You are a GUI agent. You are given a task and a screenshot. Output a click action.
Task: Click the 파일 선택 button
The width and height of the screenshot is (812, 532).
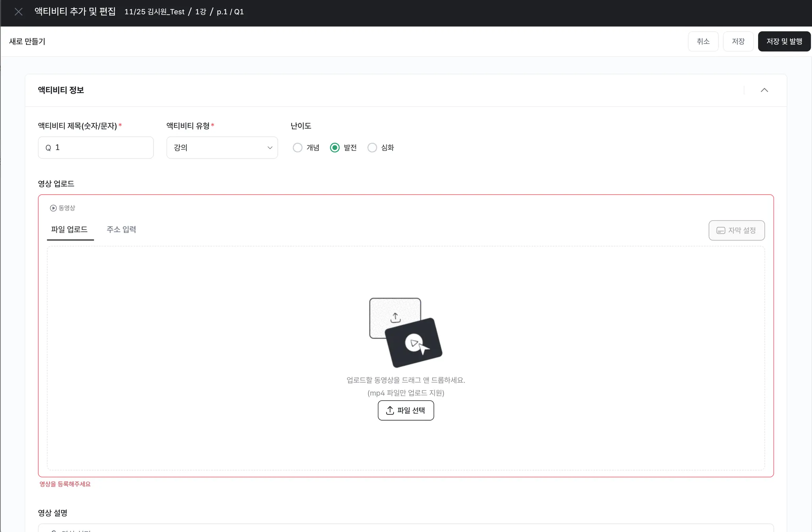pos(406,411)
